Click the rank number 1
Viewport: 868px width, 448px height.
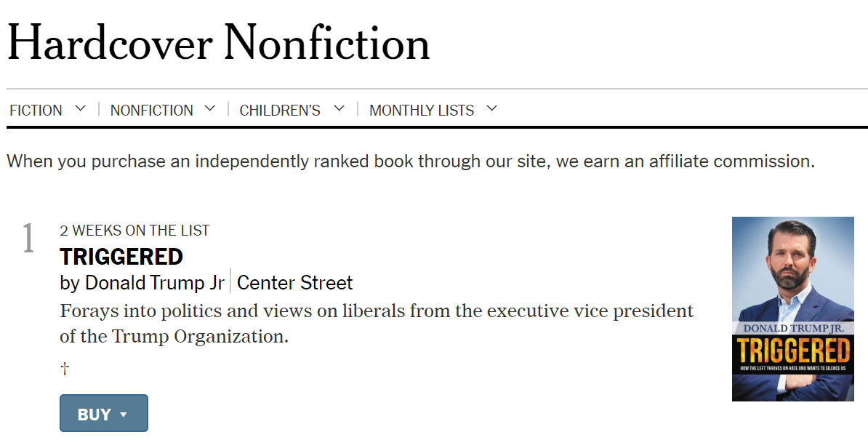[28, 239]
